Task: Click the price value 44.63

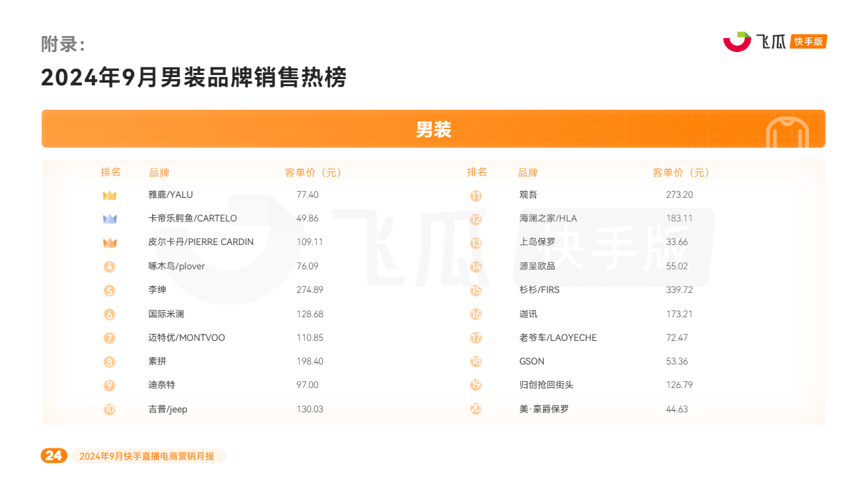Action: (x=677, y=410)
